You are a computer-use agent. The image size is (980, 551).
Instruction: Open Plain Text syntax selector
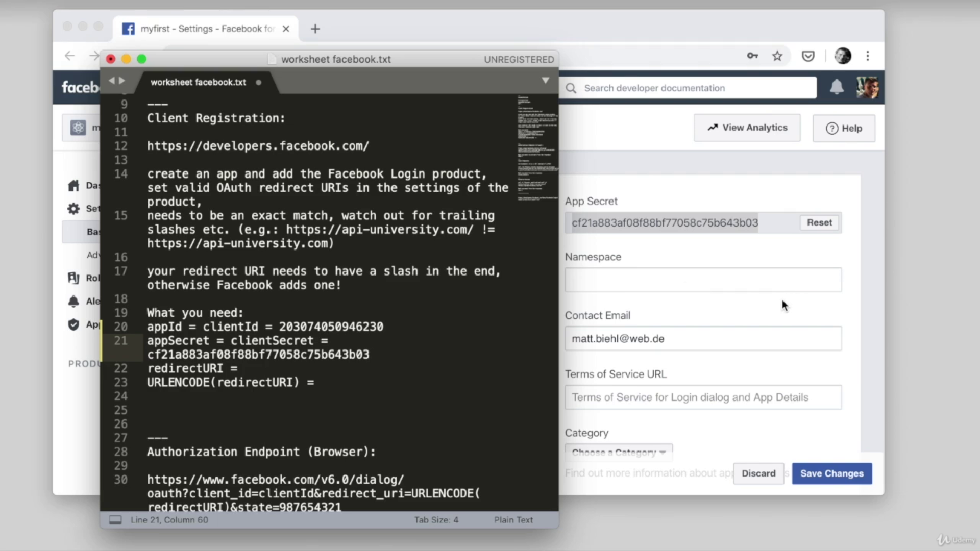513,520
